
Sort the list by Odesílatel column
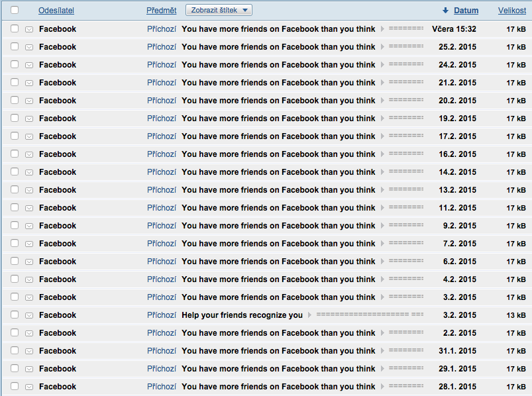click(56, 11)
